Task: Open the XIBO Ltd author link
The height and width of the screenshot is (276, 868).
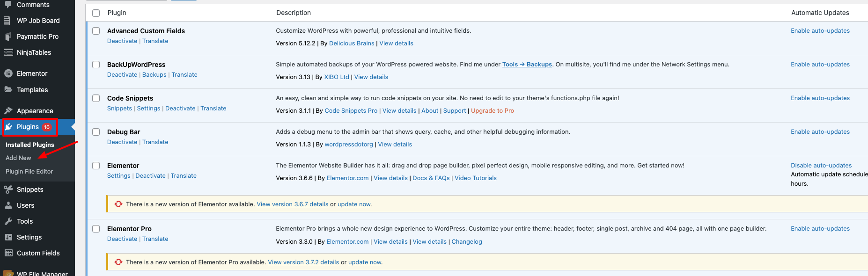Action: (x=337, y=77)
